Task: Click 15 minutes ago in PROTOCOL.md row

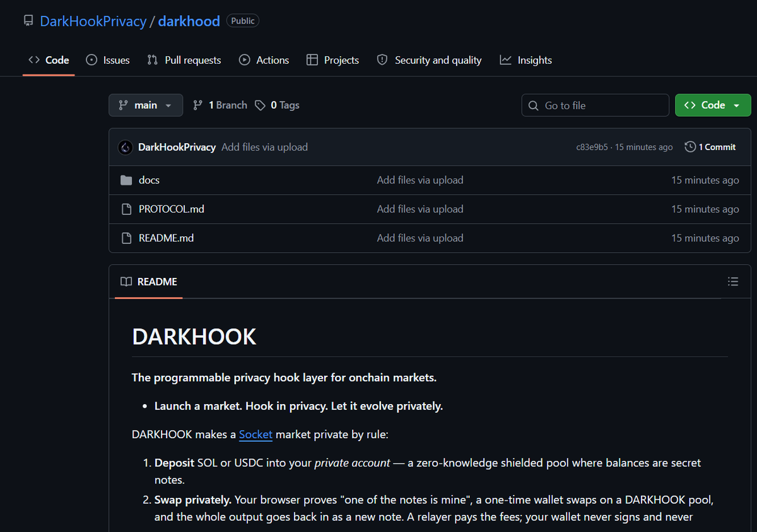Action: pyautogui.click(x=705, y=209)
